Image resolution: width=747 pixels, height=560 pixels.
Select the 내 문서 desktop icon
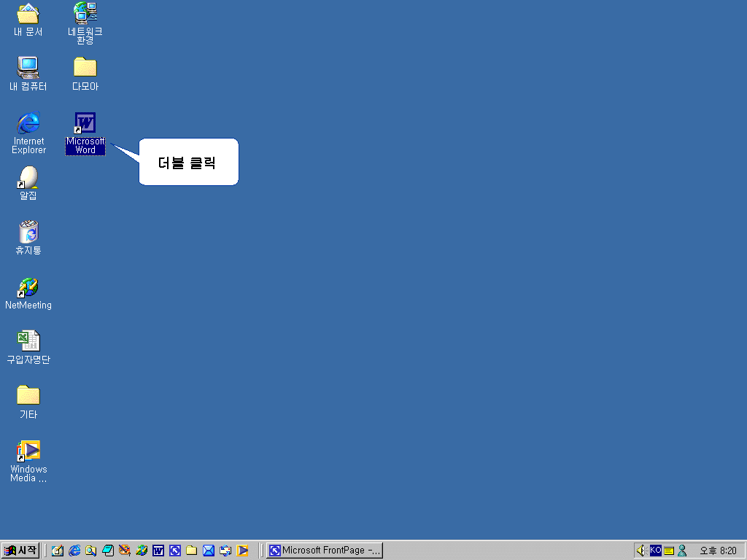pyautogui.click(x=28, y=19)
